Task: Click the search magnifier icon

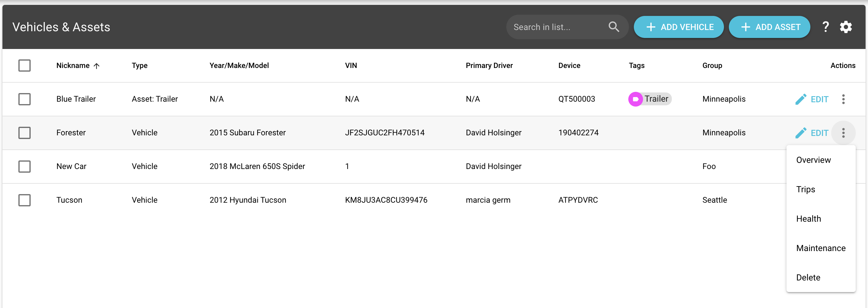Action: [614, 27]
